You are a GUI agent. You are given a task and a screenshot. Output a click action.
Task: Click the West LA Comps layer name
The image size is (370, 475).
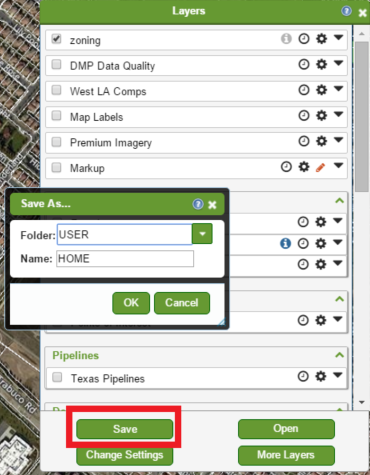tap(108, 91)
